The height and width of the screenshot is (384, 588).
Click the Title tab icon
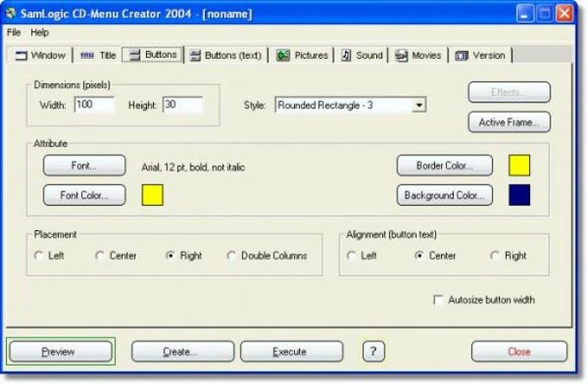[87, 55]
